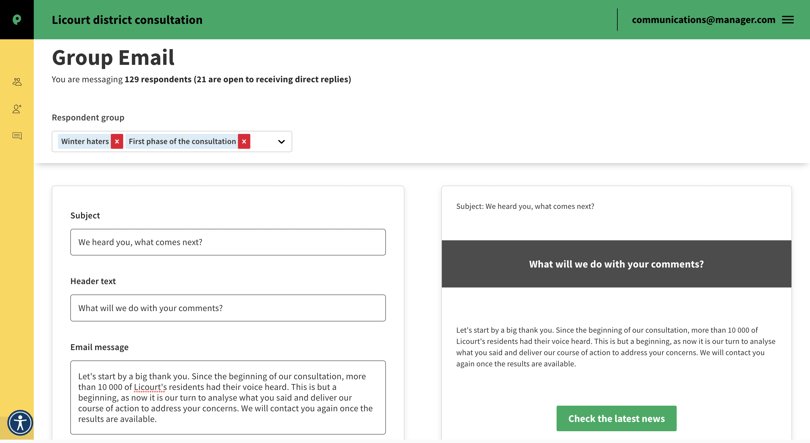The height and width of the screenshot is (443, 810).
Task: Click the Check the latest news button
Action: [x=616, y=418]
